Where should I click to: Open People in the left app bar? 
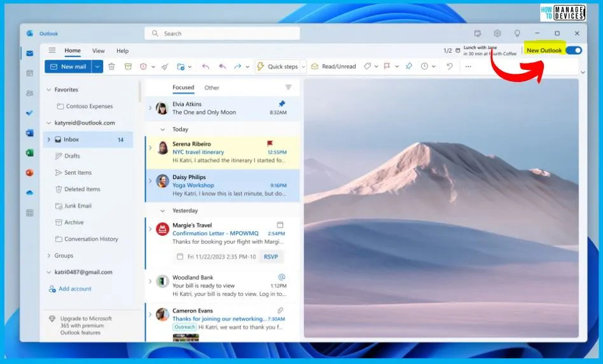[30, 93]
